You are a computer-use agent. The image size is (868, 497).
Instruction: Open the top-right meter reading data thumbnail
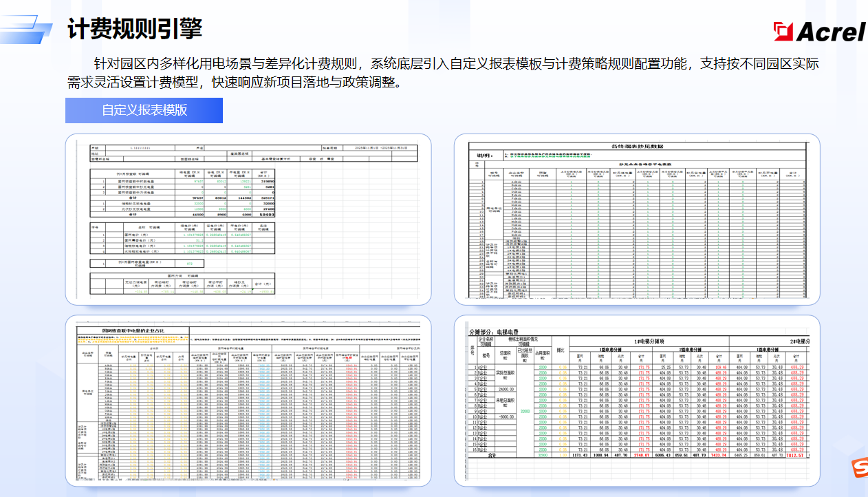[636, 219]
